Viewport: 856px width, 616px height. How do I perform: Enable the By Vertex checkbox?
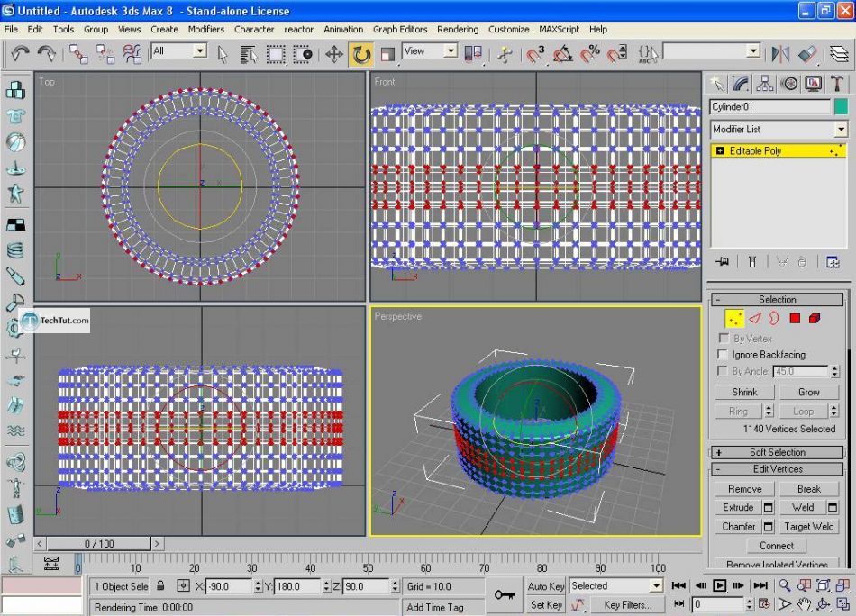[724, 339]
